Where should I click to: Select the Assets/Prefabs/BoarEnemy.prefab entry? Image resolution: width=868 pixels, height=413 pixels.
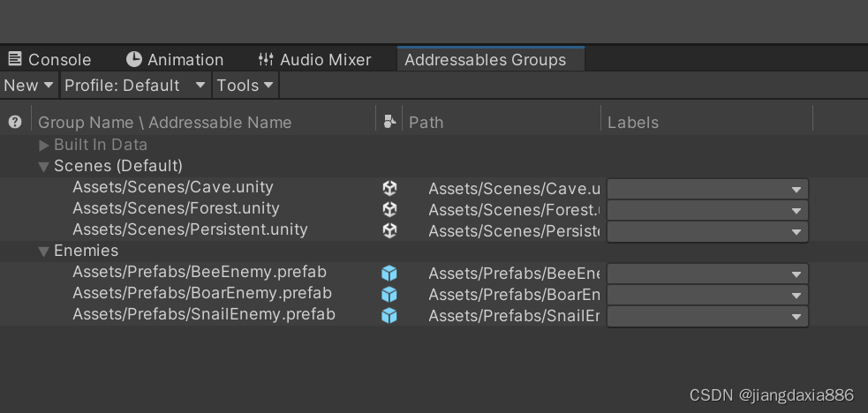coord(202,293)
